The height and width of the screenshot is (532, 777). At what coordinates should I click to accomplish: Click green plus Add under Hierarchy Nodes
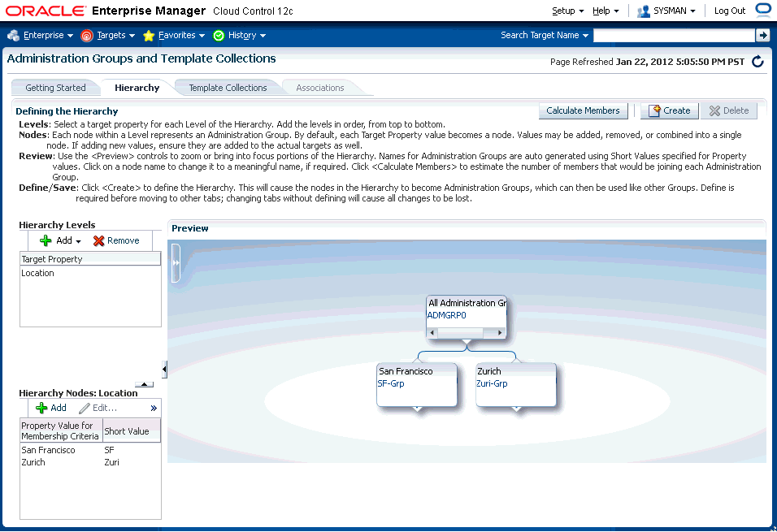41,409
